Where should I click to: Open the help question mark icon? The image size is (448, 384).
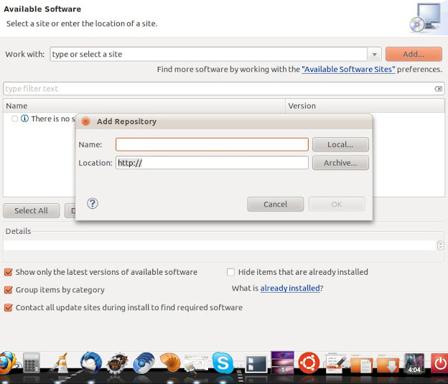click(92, 203)
